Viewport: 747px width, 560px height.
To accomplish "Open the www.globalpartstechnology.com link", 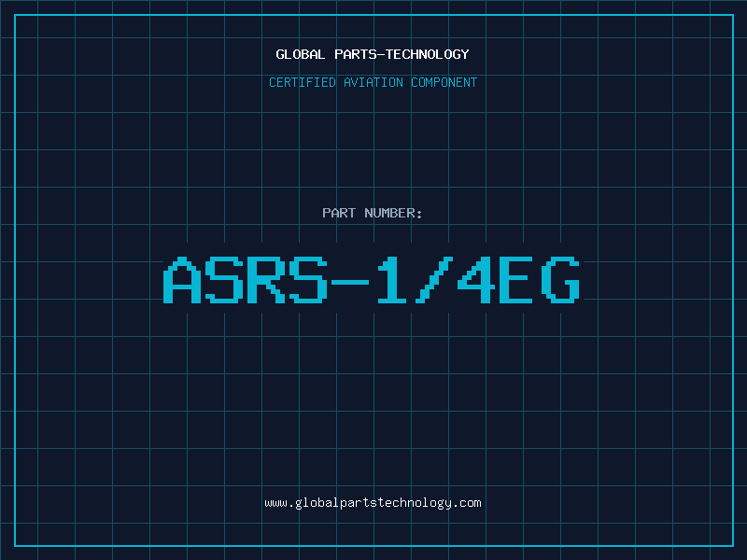I will click(x=373, y=503).
